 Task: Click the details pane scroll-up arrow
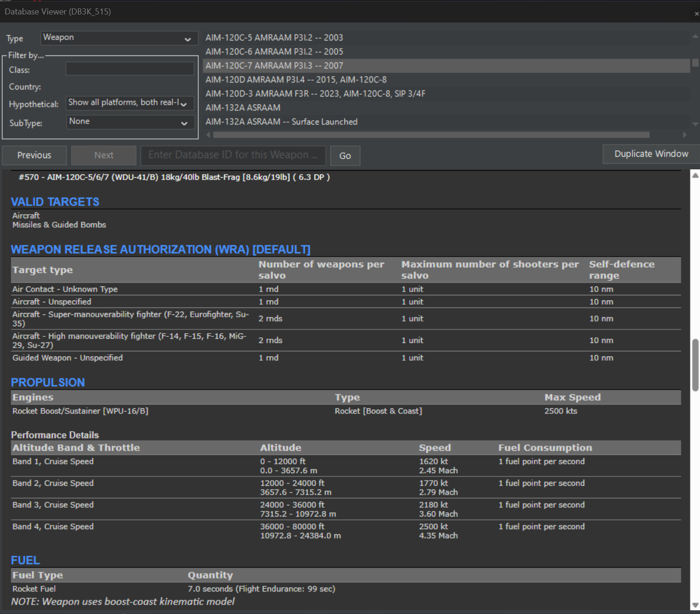[x=696, y=174]
